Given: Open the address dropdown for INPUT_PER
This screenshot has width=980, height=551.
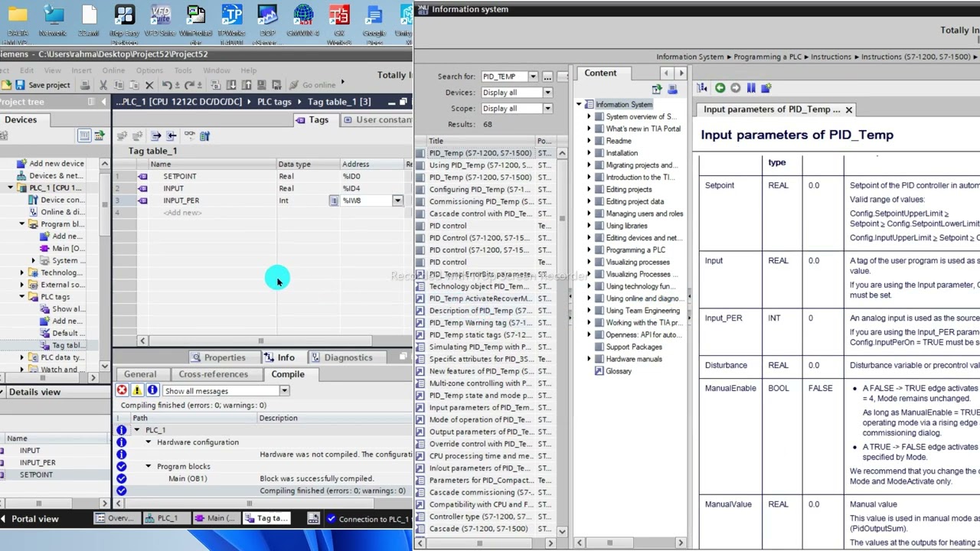Looking at the screenshot, I should (397, 201).
